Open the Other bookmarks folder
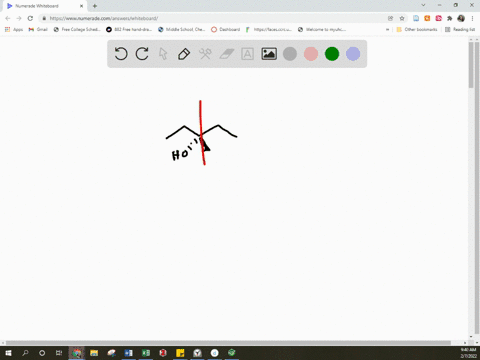Screen dimensions: 480x360 [417, 29]
